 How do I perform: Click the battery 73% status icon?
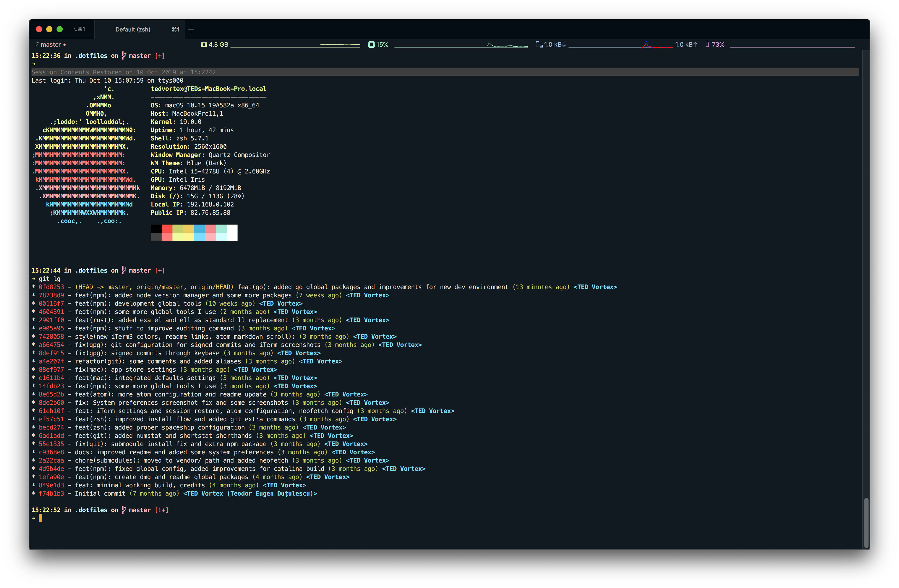(x=707, y=44)
